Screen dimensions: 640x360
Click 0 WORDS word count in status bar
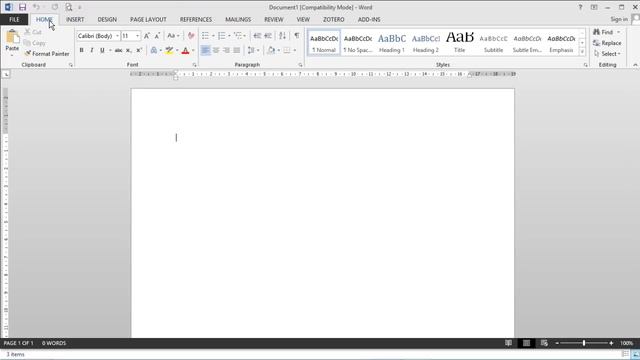(x=54, y=343)
